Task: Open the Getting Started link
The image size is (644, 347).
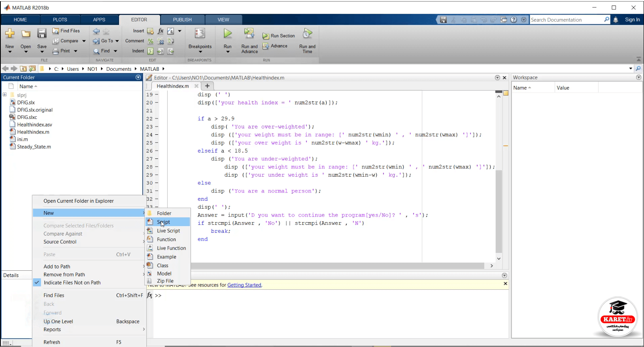Action: [x=244, y=285]
